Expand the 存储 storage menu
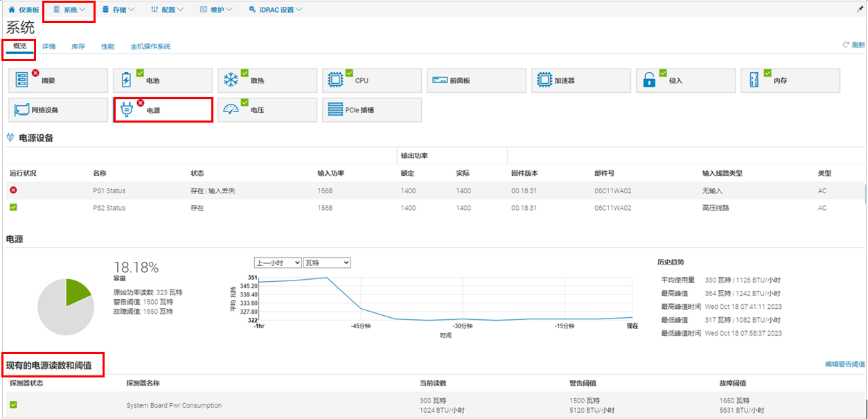This screenshot has height=419, width=868. point(118,10)
